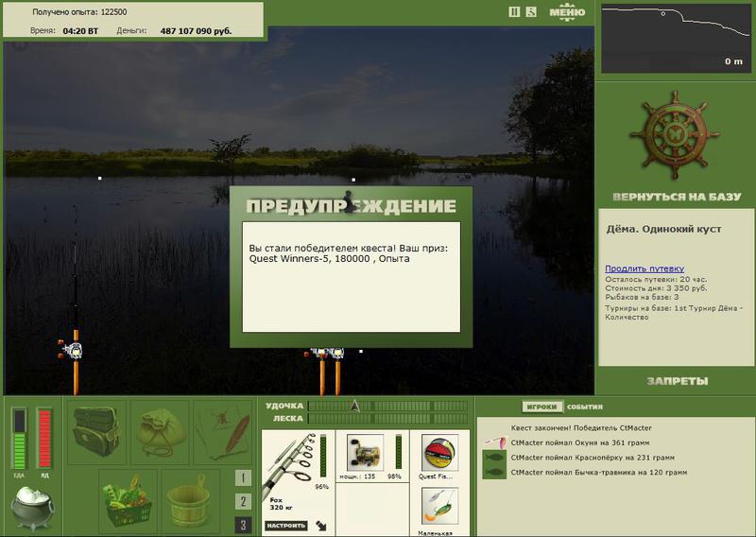The height and width of the screenshot is (537, 756).
Task: Click the red ЯД poison level bar
Action: pos(44,439)
